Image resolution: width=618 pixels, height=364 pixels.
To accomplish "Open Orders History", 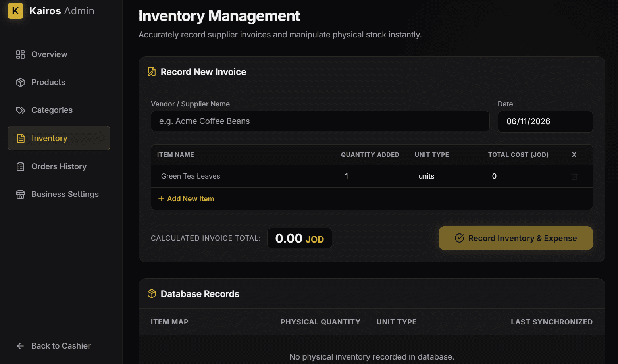I will pos(59,166).
